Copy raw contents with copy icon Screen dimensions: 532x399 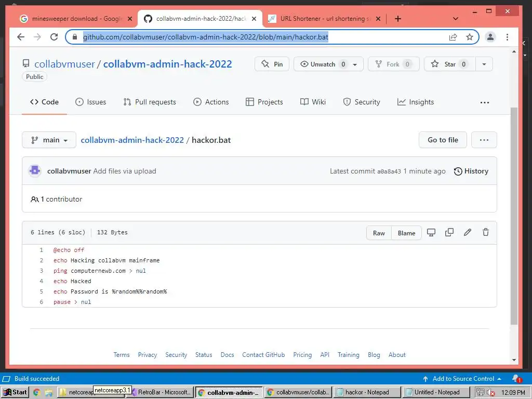(x=449, y=232)
